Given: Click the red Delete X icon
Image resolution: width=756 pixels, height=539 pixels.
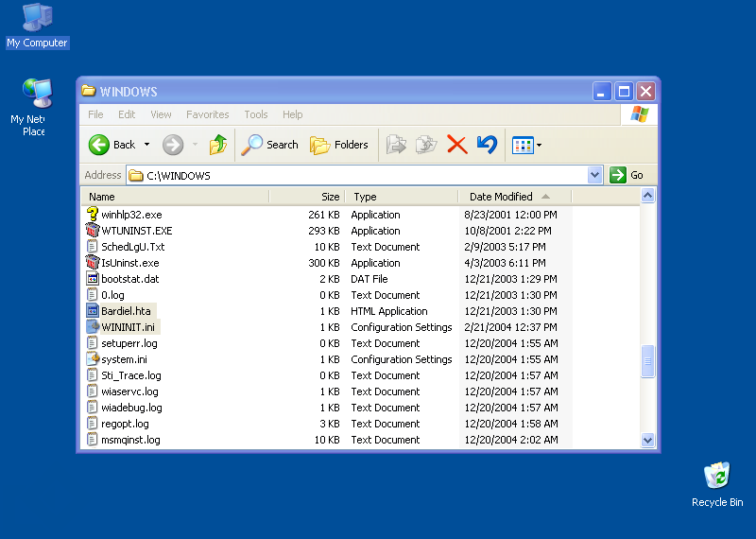Looking at the screenshot, I should 457,145.
